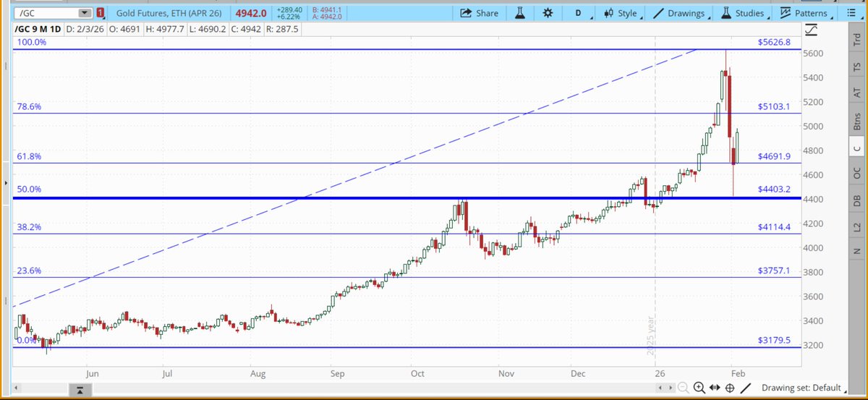The height and width of the screenshot is (400, 868).
Task: Open the candlestick Style menu
Action: [620, 13]
